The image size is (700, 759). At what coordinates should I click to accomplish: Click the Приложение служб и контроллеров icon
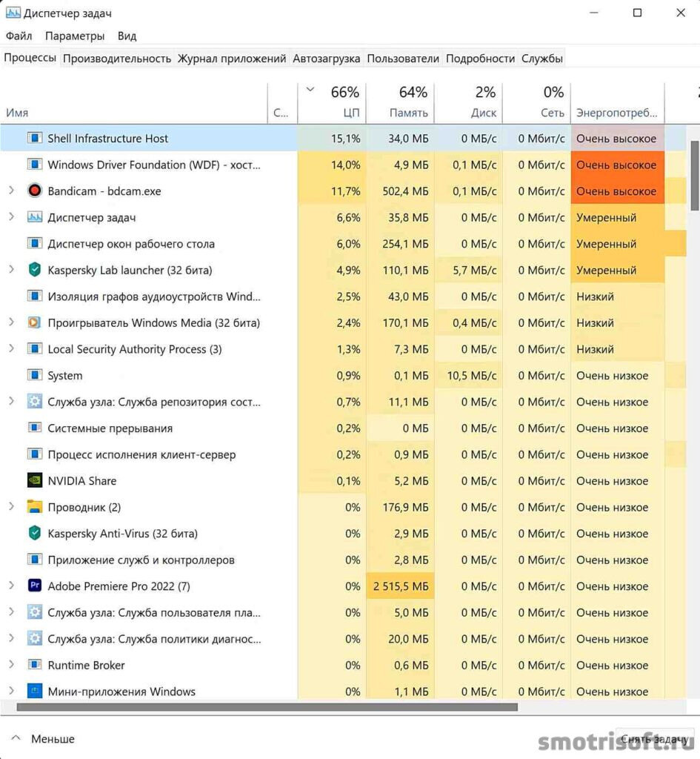[x=34, y=560]
